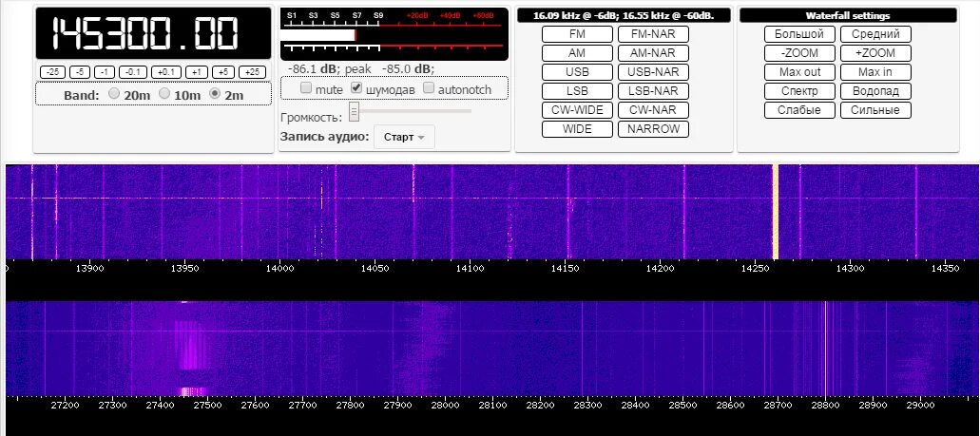Click the strong signal near 14260 on upper waterfall

775,211
